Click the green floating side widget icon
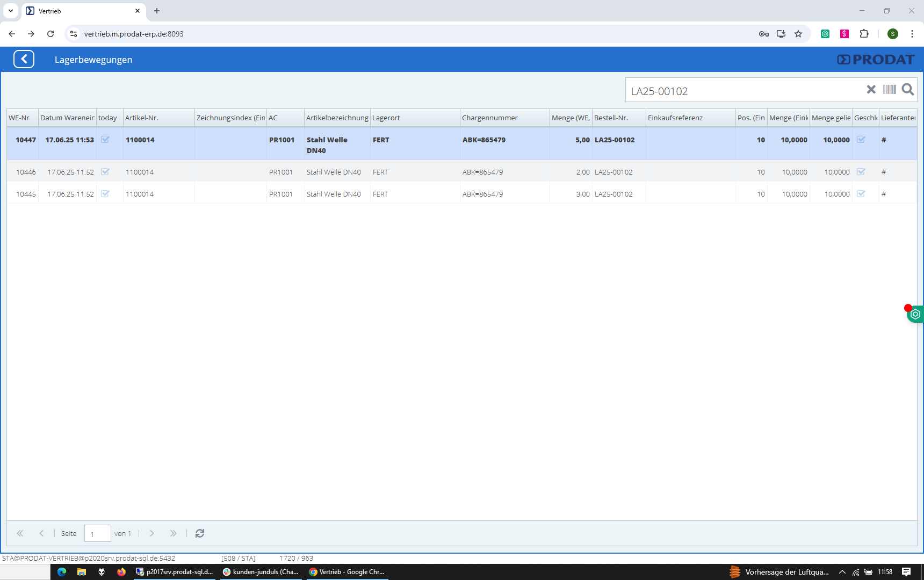924x580 pixels. pos(915,314)
